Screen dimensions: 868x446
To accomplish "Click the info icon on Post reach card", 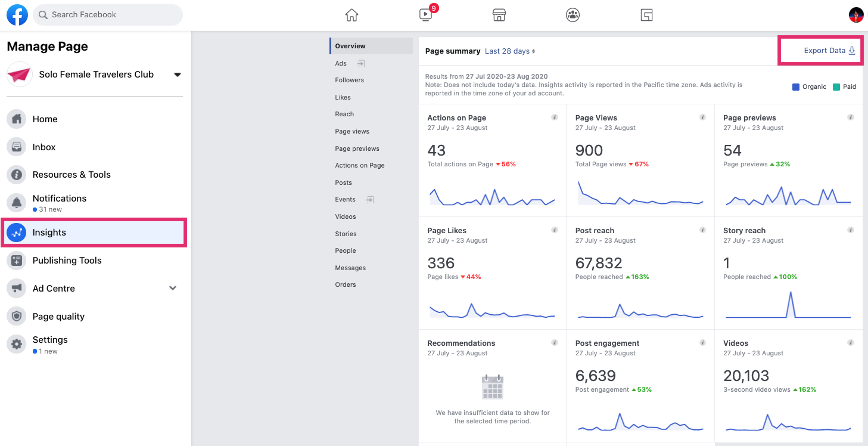I will click(x=702, y=230).
